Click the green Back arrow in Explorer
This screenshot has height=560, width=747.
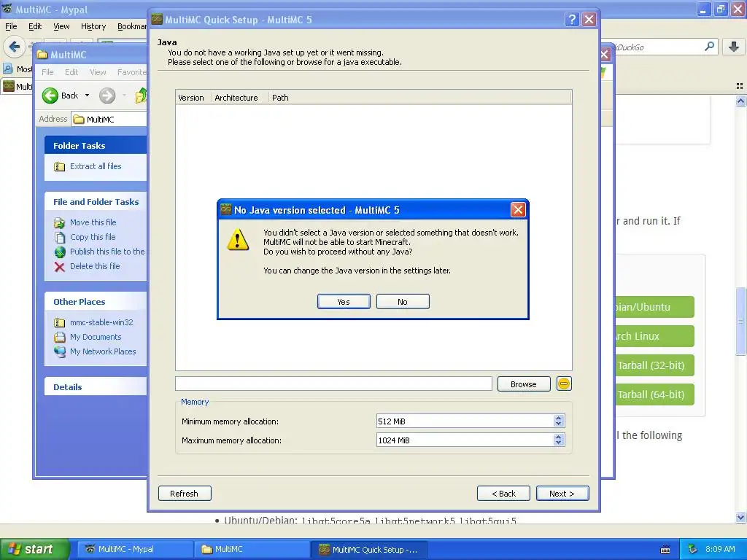pyautogui.click(x=50, y=96)
